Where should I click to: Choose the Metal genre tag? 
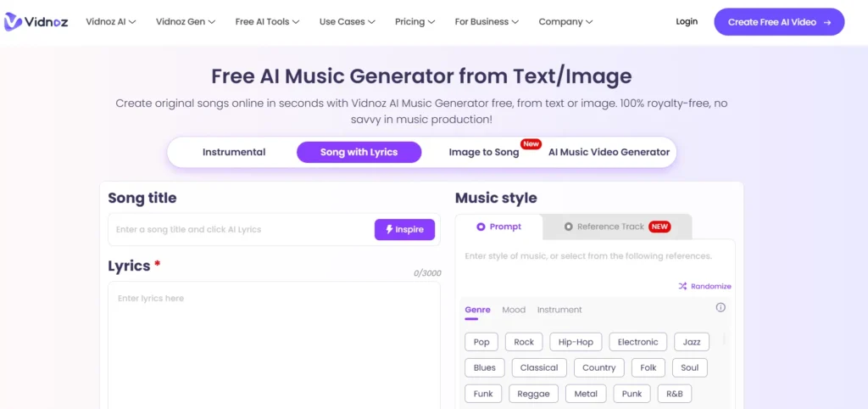click(x=586, y=394)
